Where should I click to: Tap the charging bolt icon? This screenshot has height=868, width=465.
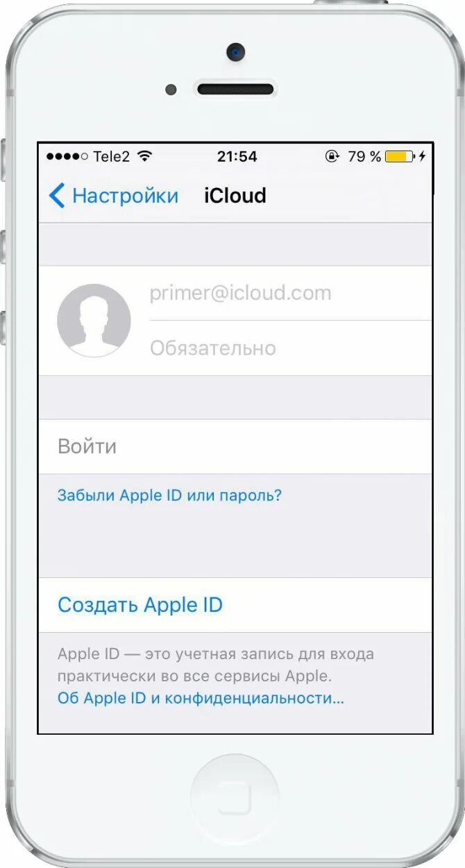click(x=422, y=157)
